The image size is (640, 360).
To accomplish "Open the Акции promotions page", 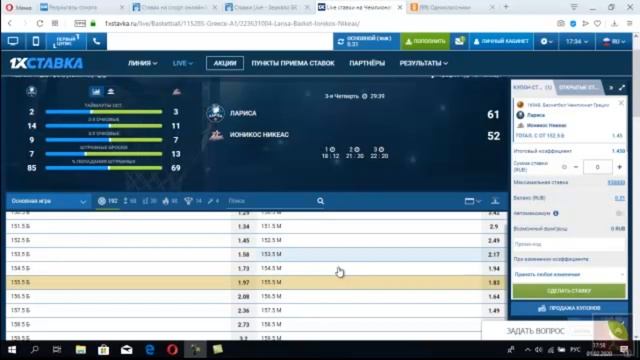I will pyautogui.click(x=225, y=63).
